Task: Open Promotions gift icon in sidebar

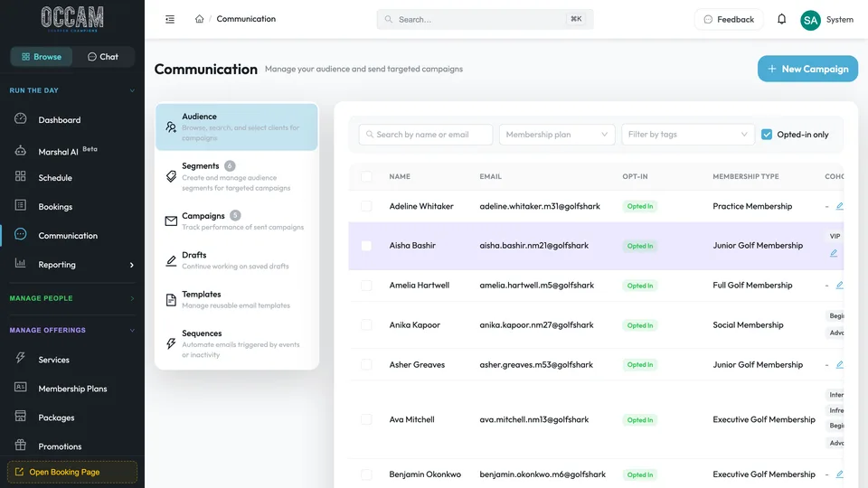Action: (x=21, y=445)
